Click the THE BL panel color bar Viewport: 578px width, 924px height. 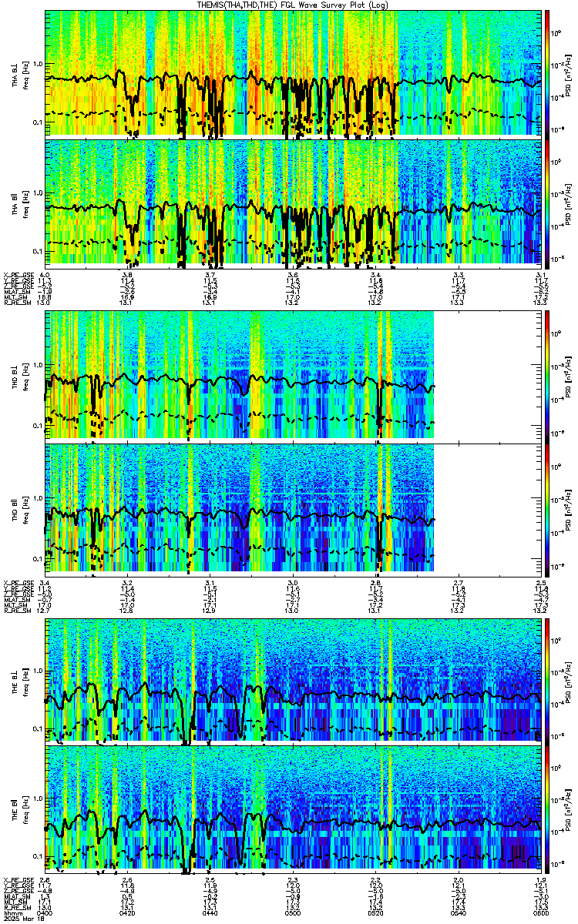(547, 679)
